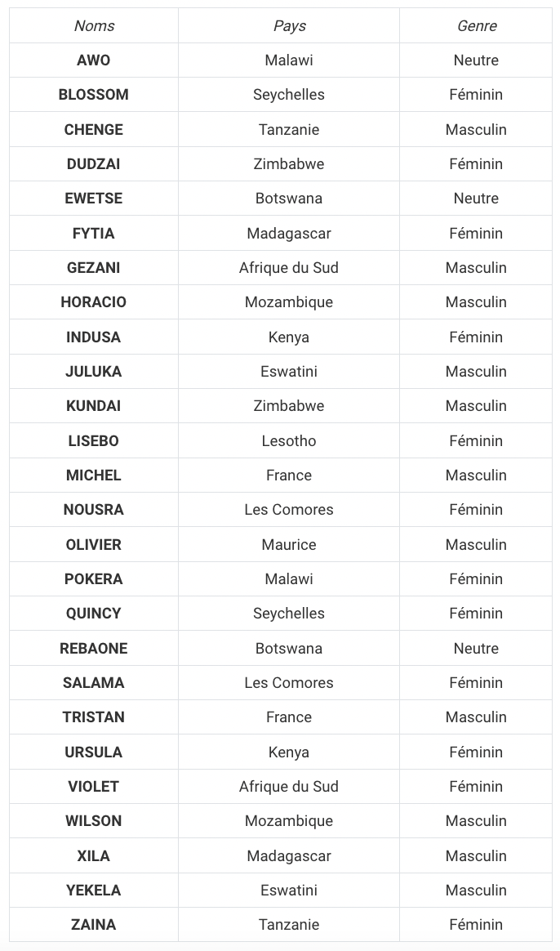Select the DUDZAI name cell
The width and height of the screenshot is (560, 951).
coord(94,164)
